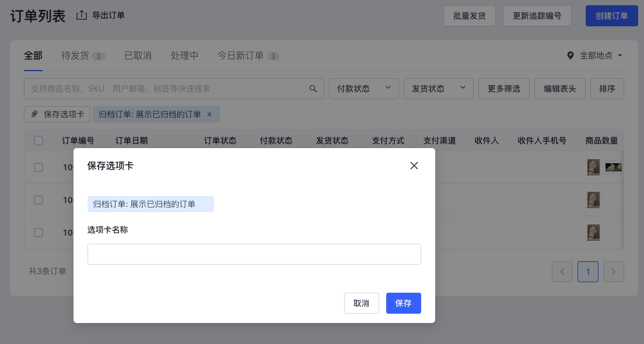Click the 创建订单 button
The height and width of the screenshot is (344, 644).
(611, 16)
